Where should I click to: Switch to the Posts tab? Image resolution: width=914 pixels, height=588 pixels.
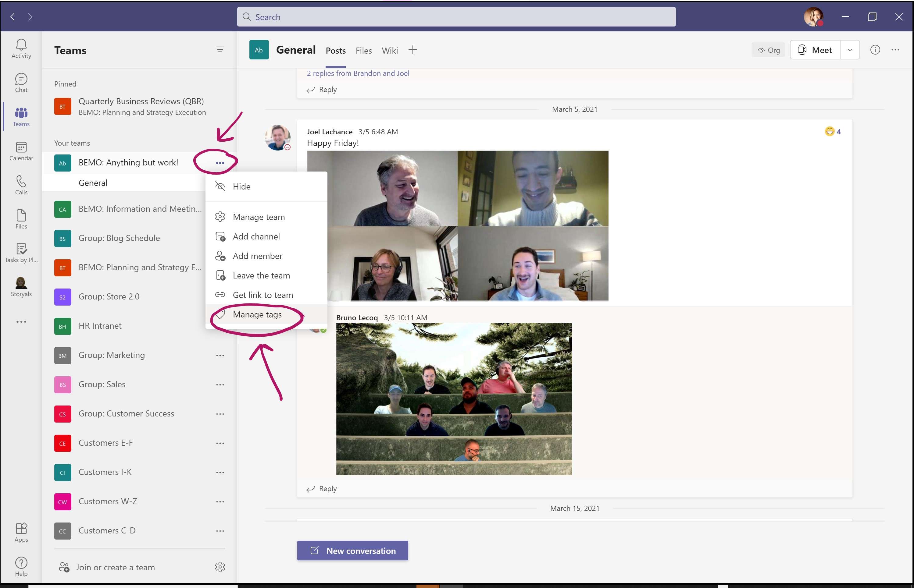[x=335, y=50]
